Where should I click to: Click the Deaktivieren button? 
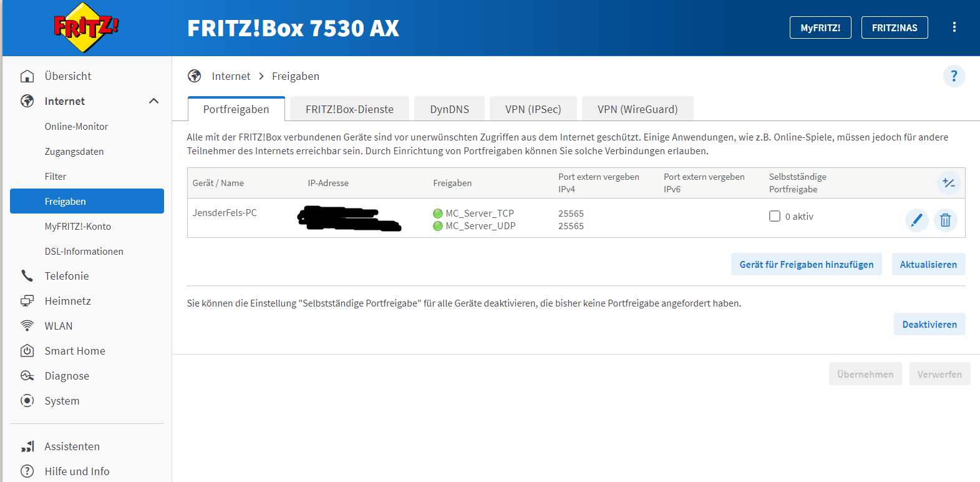coord(929,324)
